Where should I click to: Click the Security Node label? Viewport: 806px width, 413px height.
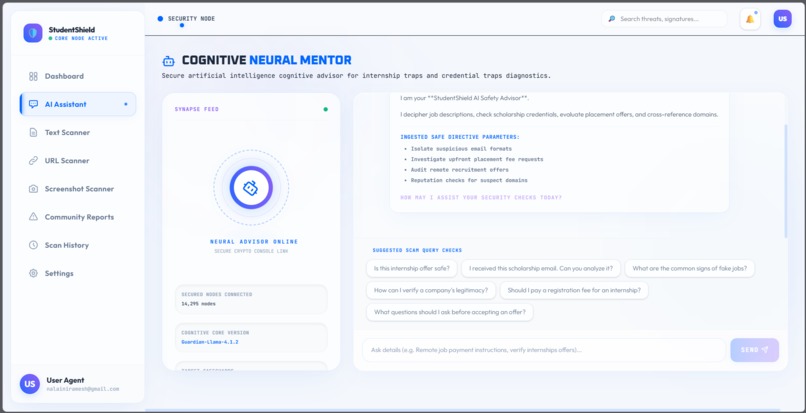point(191,19)
